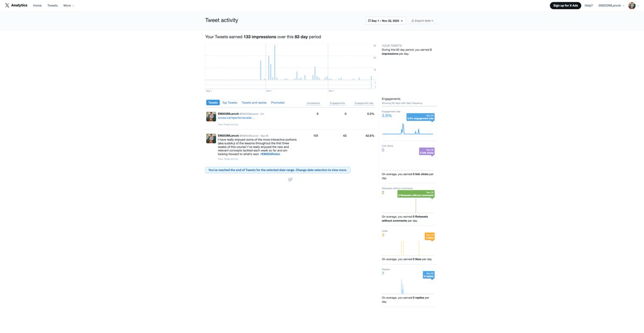Click the Engagements column header
This screenshot has width=644, height=333.
click(338, 103)
